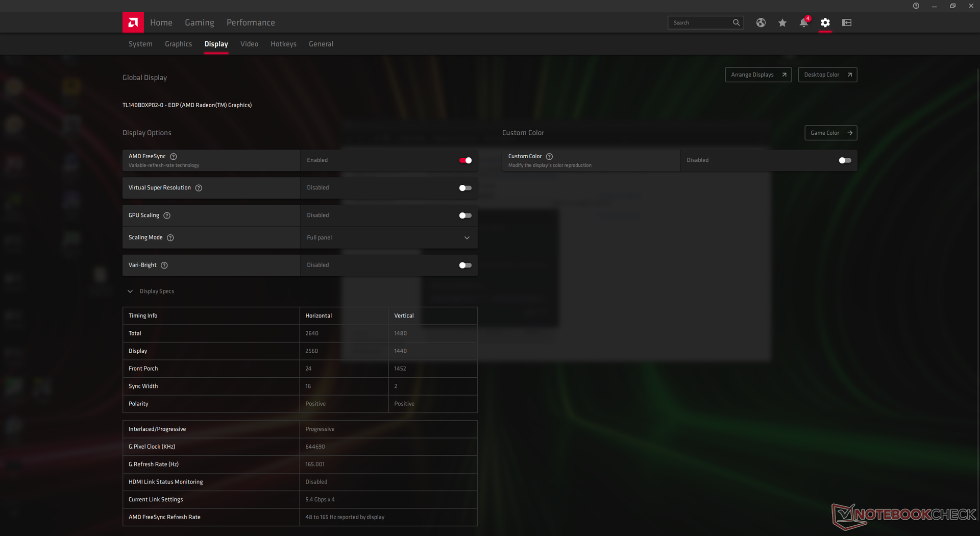Select the TL140BDXP02-0 display entry
This screenshot has width=980, height=536.
coord(187,105)
